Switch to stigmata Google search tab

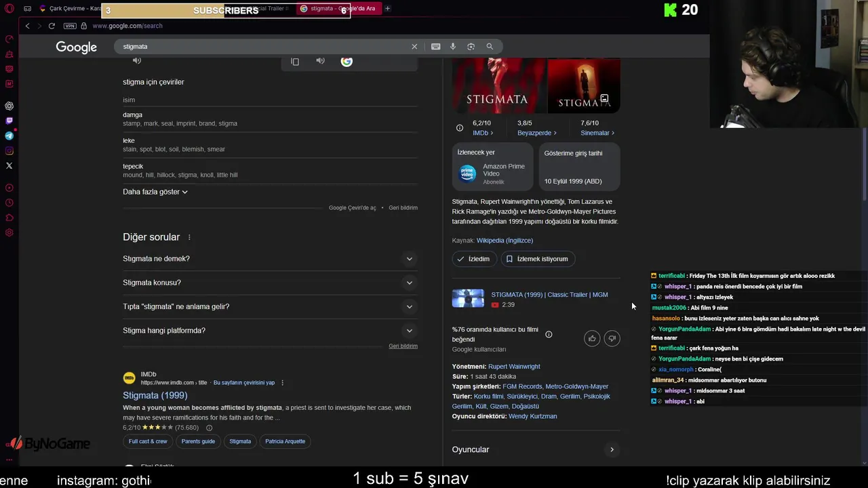point(339,9)
